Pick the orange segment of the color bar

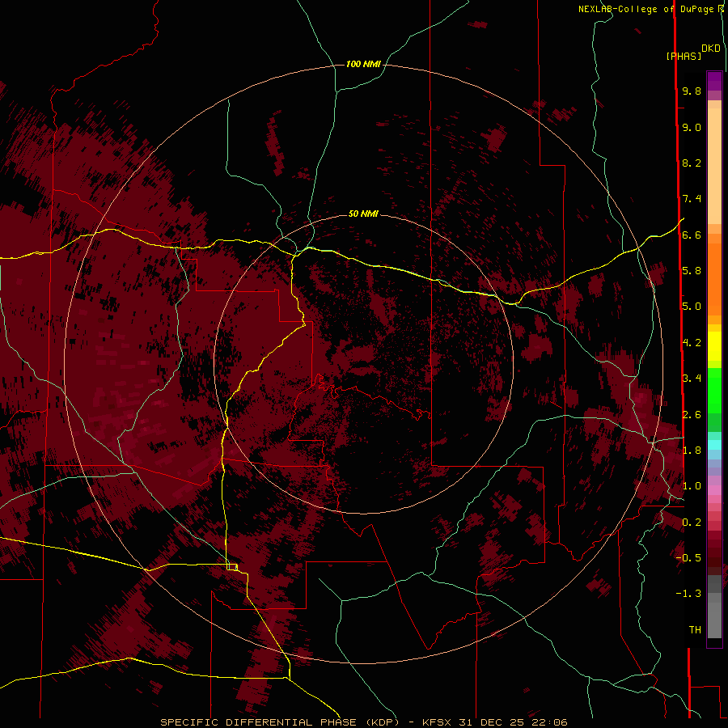point(714,280)
